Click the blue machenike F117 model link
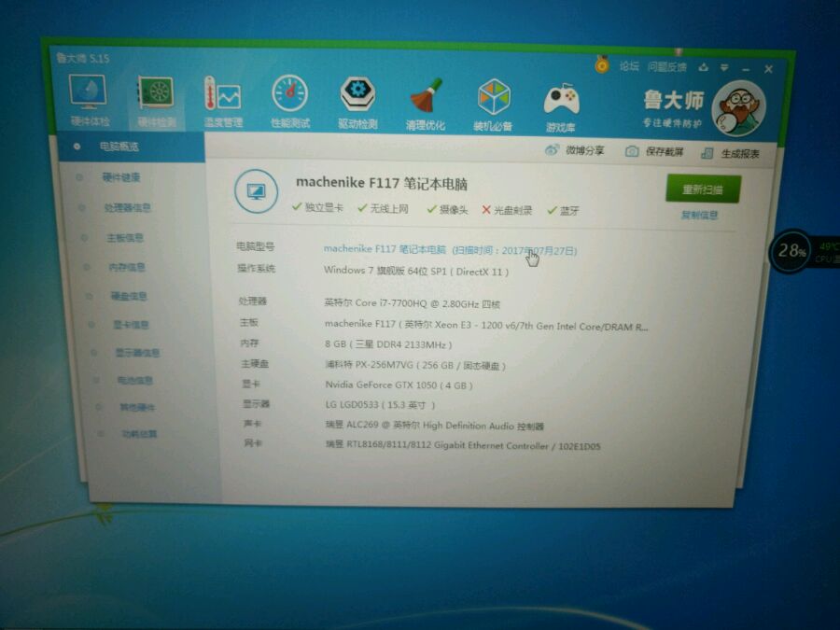840x630 pixels. [450, 249]
